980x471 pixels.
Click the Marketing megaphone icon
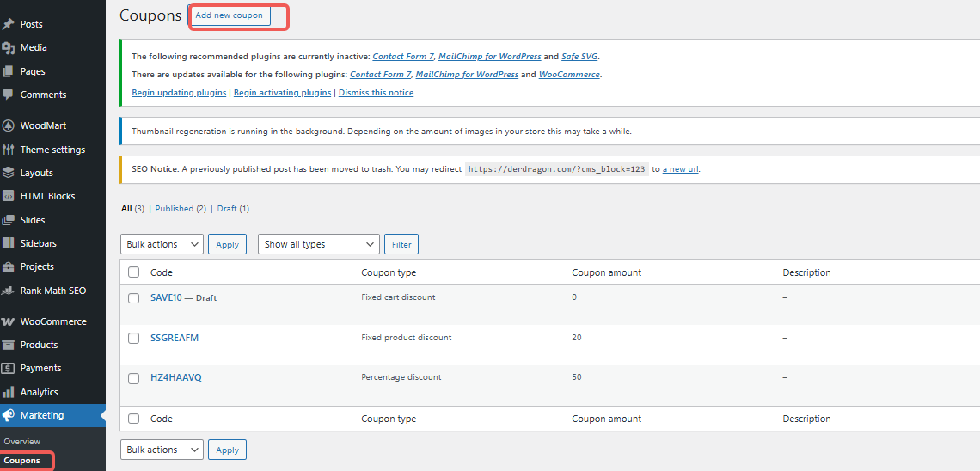click(x=8, y=415)
